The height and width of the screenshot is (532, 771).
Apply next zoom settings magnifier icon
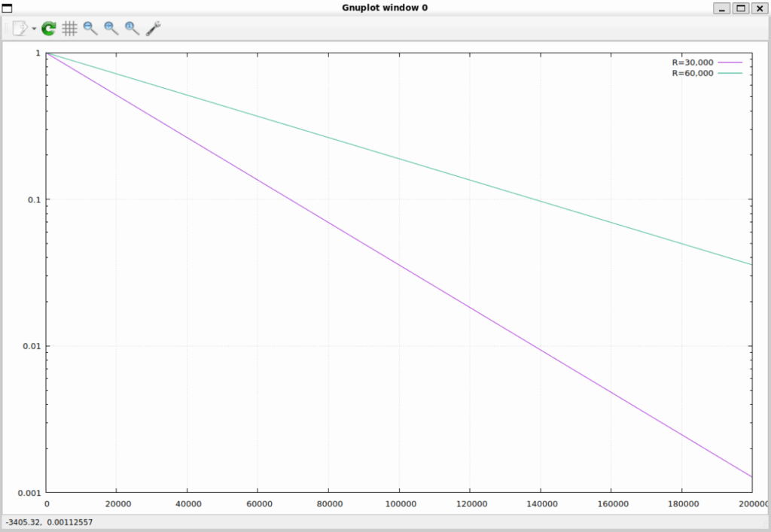(x=111, y=29)
